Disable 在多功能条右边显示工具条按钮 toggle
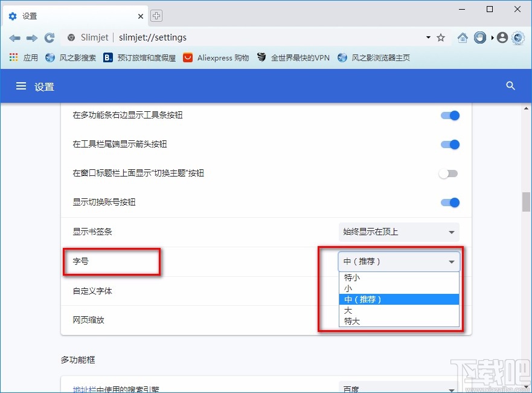 coord(450,115)
